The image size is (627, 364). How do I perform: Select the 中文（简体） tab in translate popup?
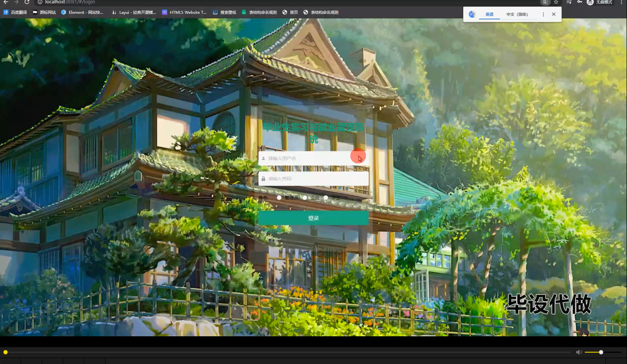click(x=517, y=14)
